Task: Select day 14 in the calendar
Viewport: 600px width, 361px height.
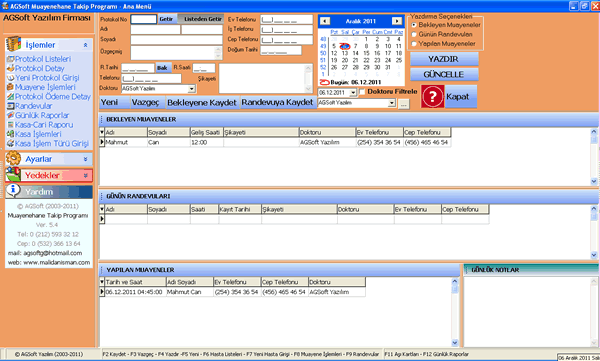Action: point(355,53)
